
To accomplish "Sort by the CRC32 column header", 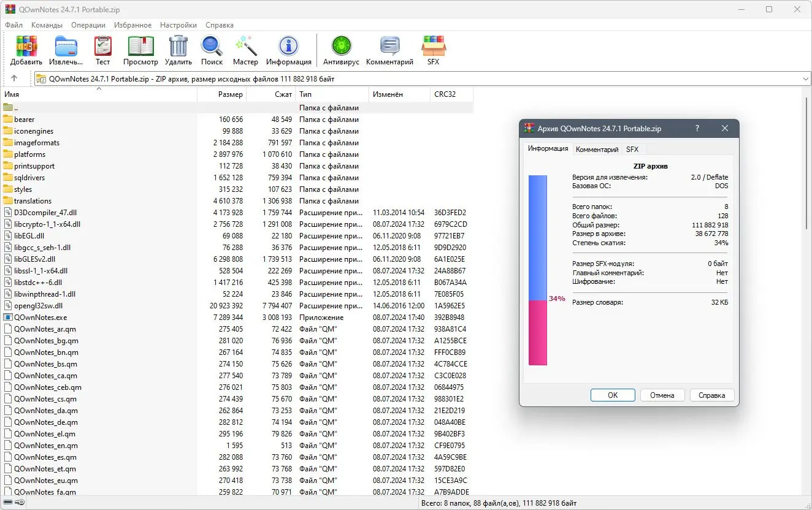I will 451,94.
